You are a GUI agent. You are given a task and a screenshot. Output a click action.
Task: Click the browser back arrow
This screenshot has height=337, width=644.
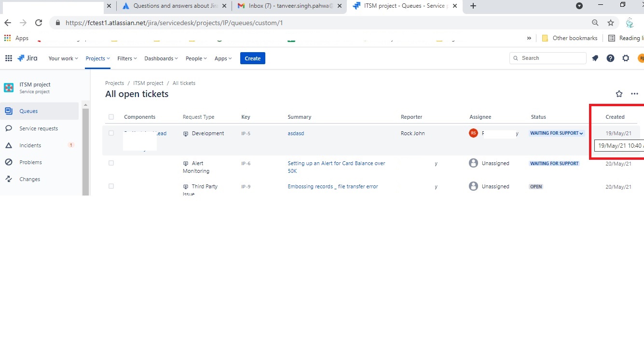8,23
